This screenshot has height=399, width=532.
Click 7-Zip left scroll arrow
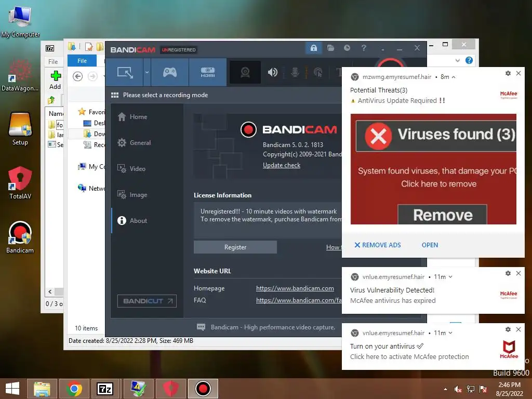pos(50,292)
